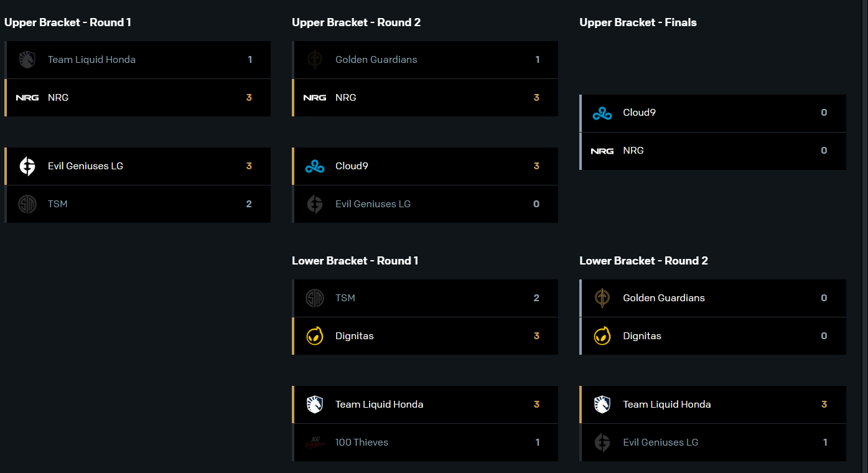Click NRG's score of 3 in Upper Round 2
868x473 pixels.
pos(536,98)
